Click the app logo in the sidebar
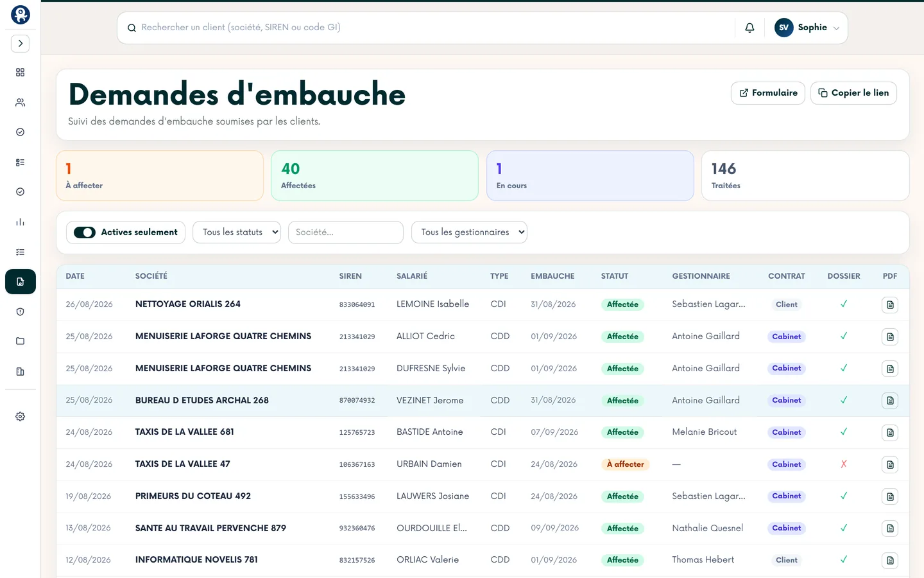Viewport: 924px width, 578px height. coord(21,15)
